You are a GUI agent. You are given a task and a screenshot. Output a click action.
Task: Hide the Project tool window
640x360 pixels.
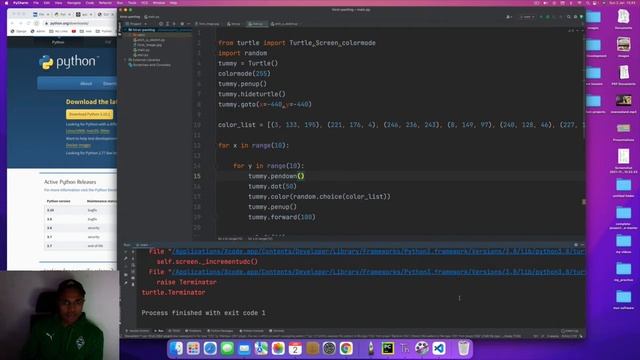pyautogui.click(x=188, y=24)
